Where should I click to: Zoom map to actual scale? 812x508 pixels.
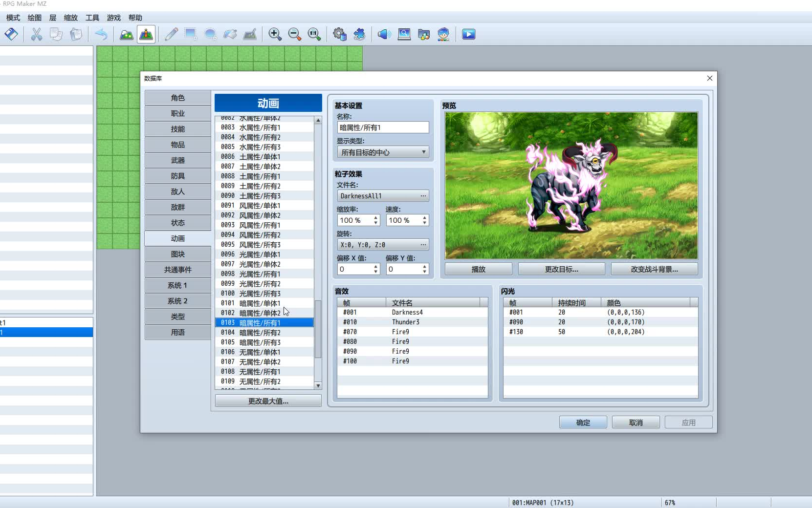tap(314, 34)
